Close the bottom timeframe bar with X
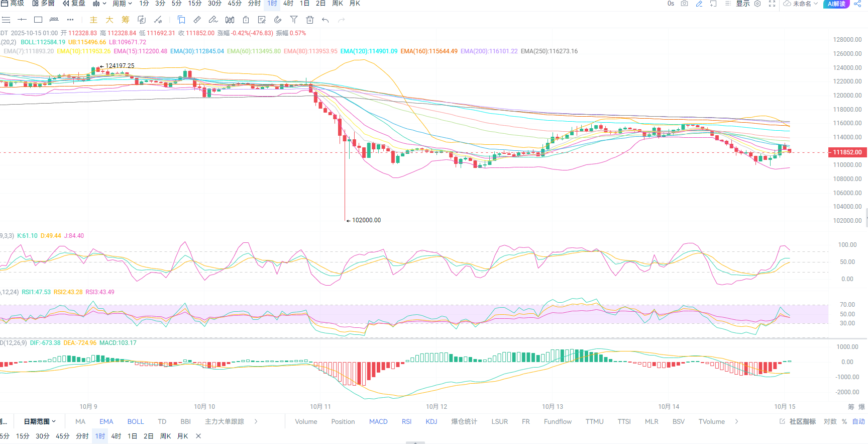 tap(198, 436)
